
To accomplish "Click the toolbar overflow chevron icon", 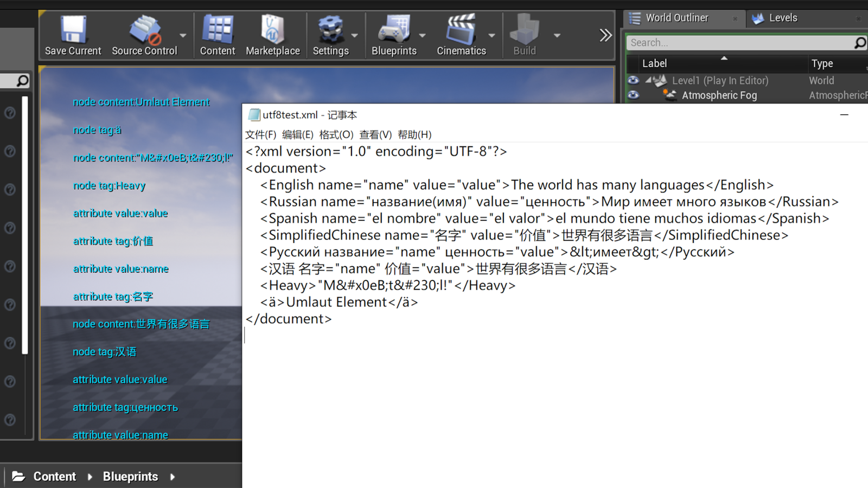I will pyautogui.click(x=605, y=35).
